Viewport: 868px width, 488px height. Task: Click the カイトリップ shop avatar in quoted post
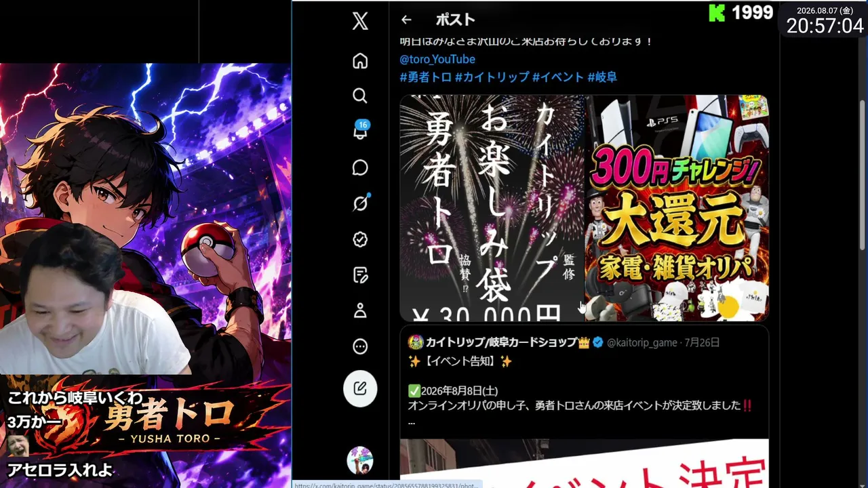(x=416, y=342)
